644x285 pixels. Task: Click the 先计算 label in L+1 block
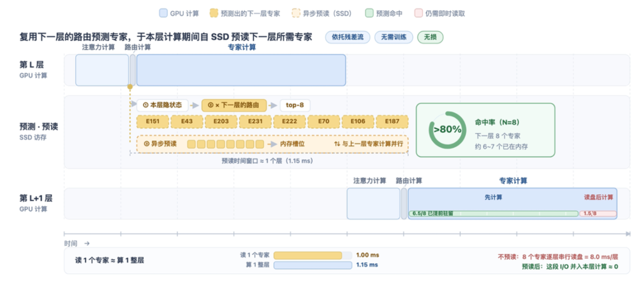pos(493,197)
